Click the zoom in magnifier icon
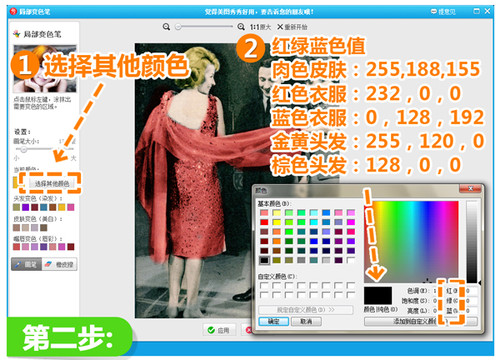Screen dimensions: 500x360 click(241, 27)
